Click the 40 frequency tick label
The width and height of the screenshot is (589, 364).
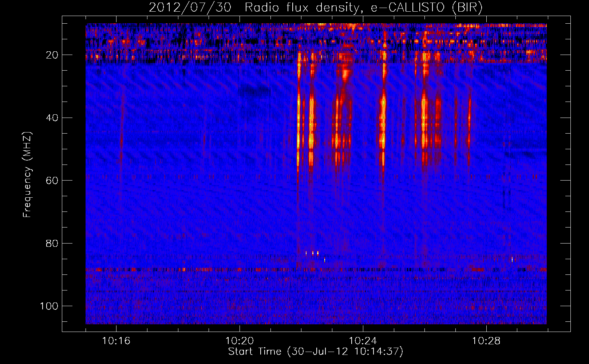(52, 118)
